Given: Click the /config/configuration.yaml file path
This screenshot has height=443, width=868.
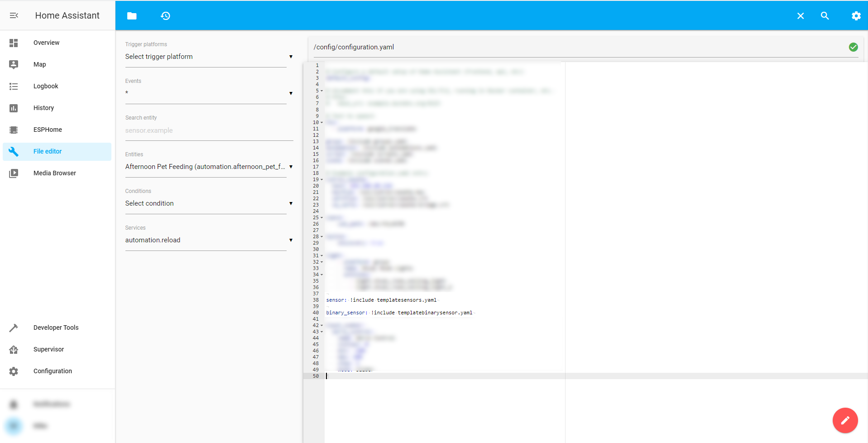Looking at the screenshot, I should coord(354,47).
